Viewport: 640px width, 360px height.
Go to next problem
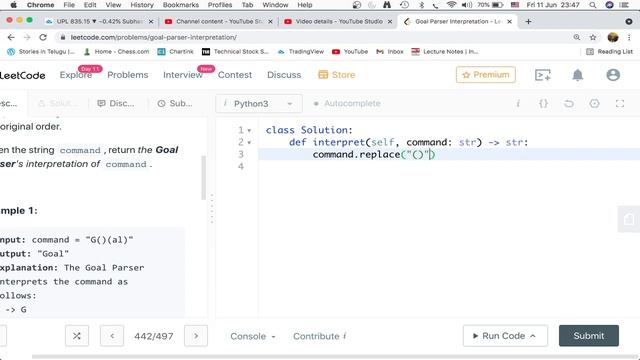(x=196, y=336)
